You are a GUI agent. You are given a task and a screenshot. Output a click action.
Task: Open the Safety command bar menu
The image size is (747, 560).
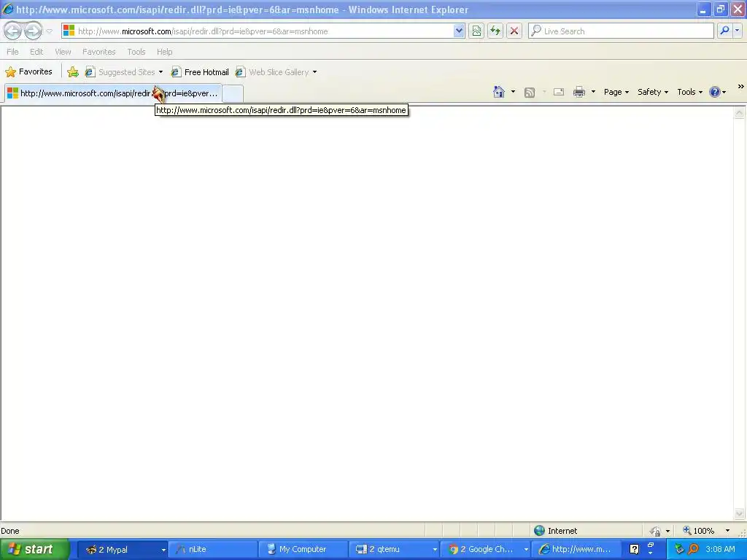[653, 92]
